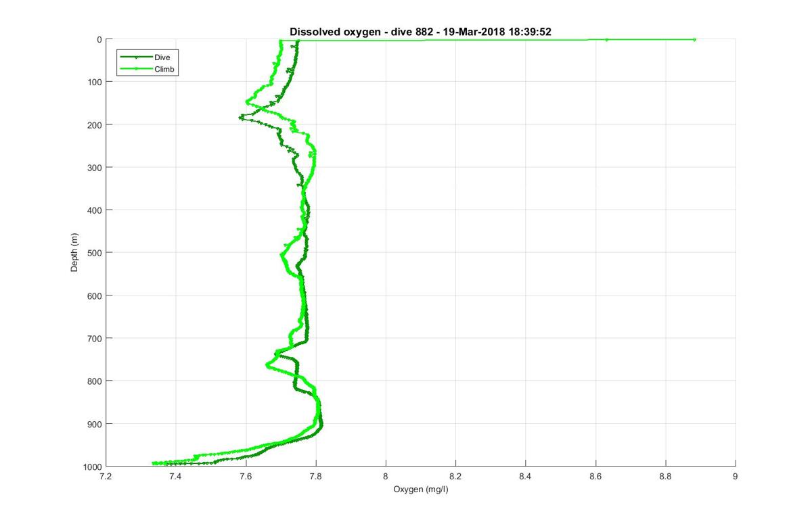Click the 'Oxygen (mg/l)' x-axis label
Screen dimensions: 812x524
(421, 489)
